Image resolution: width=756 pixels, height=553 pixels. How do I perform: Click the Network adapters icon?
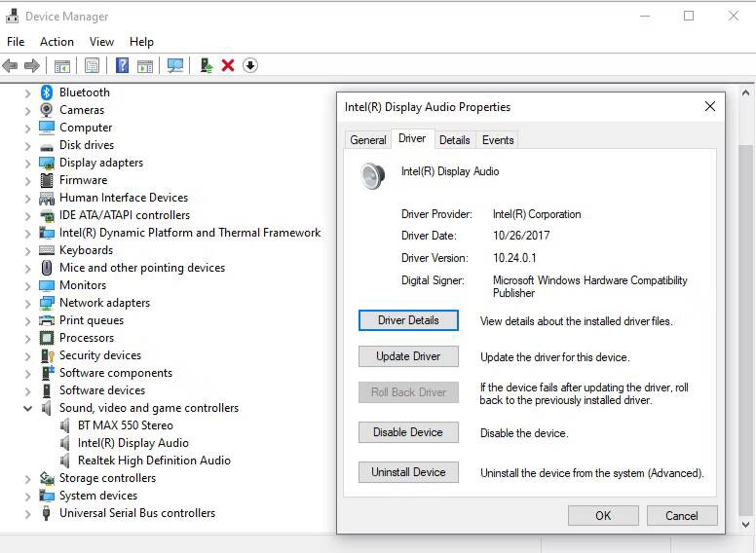tap(47, 303)
